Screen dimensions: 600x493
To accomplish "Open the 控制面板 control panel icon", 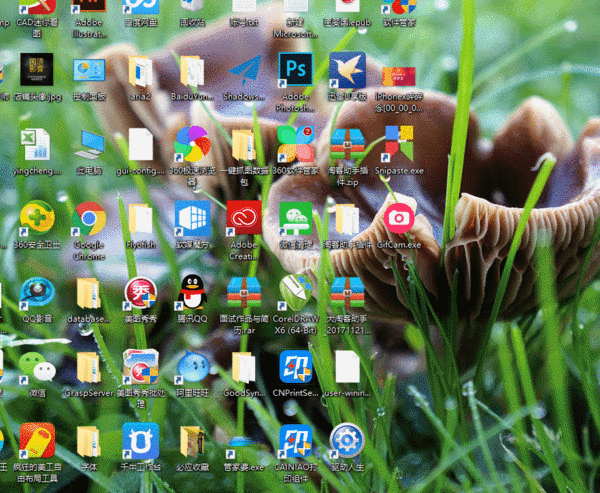I will pos(89,70).
